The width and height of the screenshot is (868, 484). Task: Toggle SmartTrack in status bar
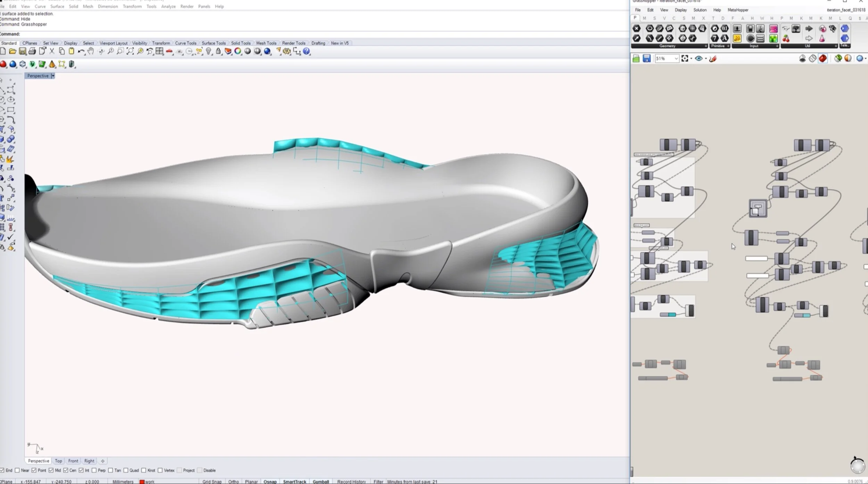[x=294, y=482]
